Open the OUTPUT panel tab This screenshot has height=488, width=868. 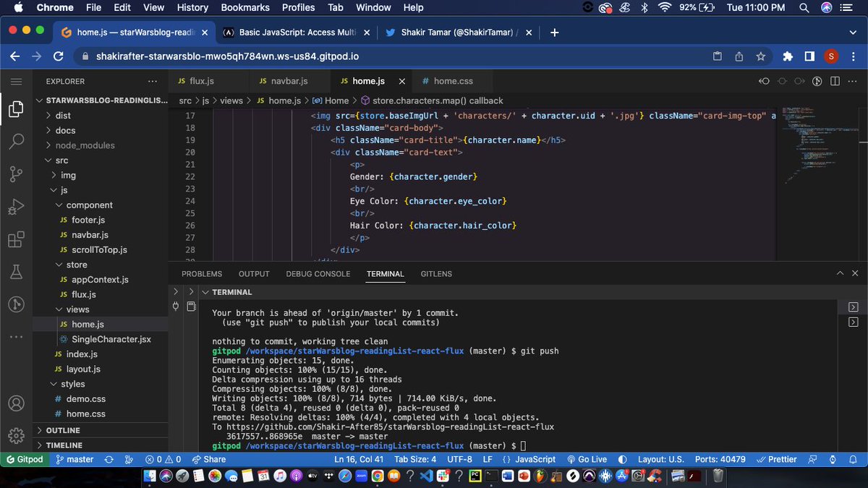(x=254, y=274)
